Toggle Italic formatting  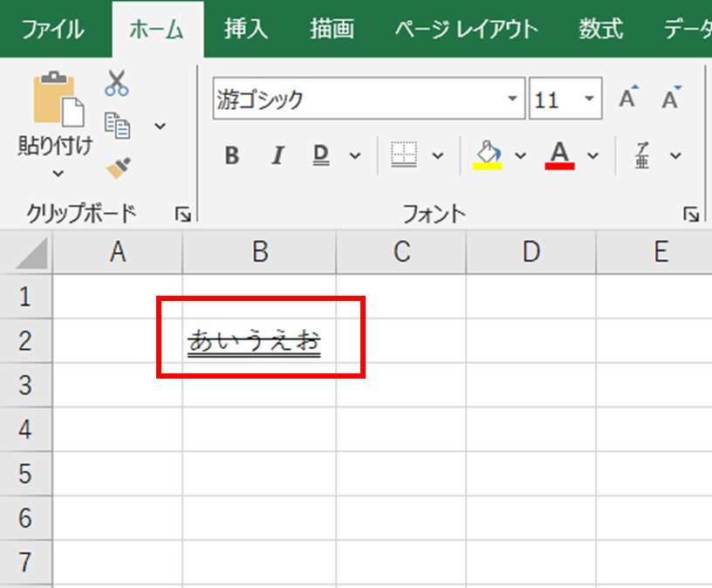pos(277,155)
